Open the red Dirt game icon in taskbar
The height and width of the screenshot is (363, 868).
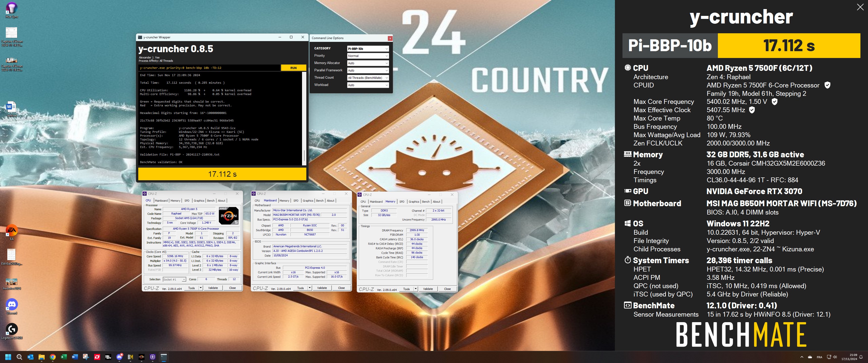pos(97,357)
